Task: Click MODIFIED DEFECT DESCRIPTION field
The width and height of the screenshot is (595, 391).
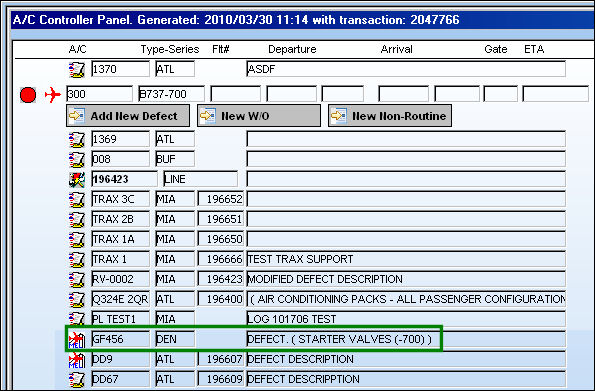Action: [406, 279]
